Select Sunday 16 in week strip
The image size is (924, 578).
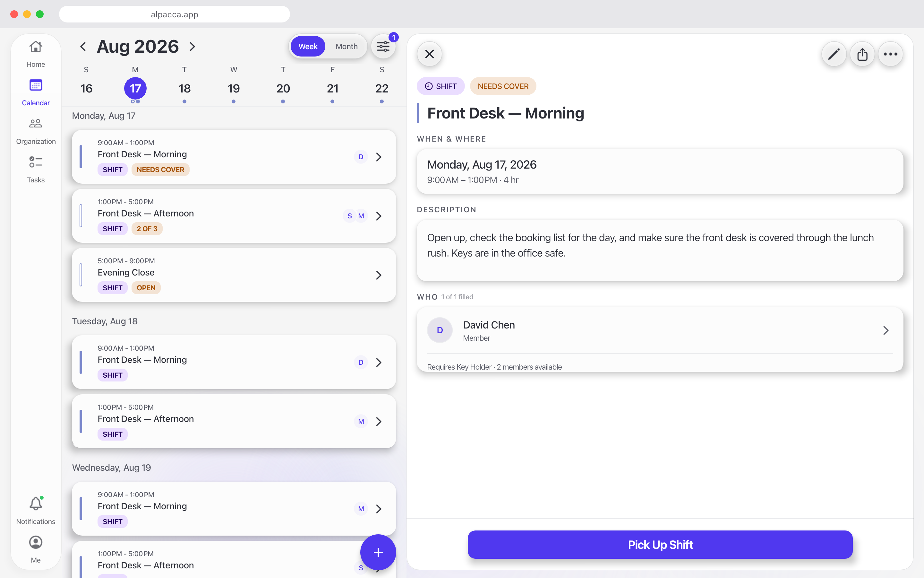pos(86,88)
